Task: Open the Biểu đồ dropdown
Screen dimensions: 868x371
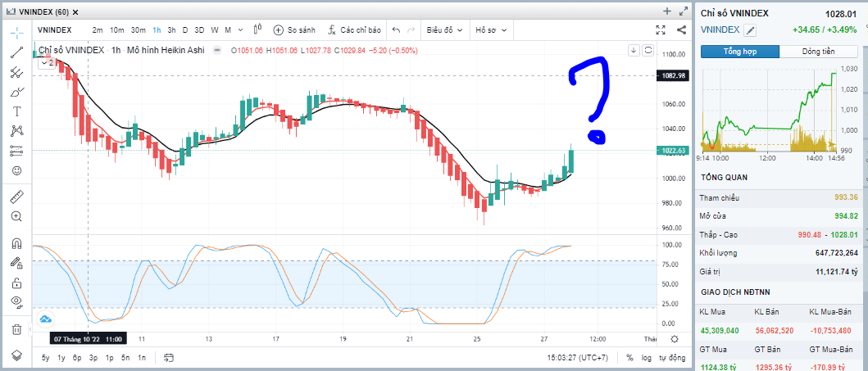Action: (444, 29)
